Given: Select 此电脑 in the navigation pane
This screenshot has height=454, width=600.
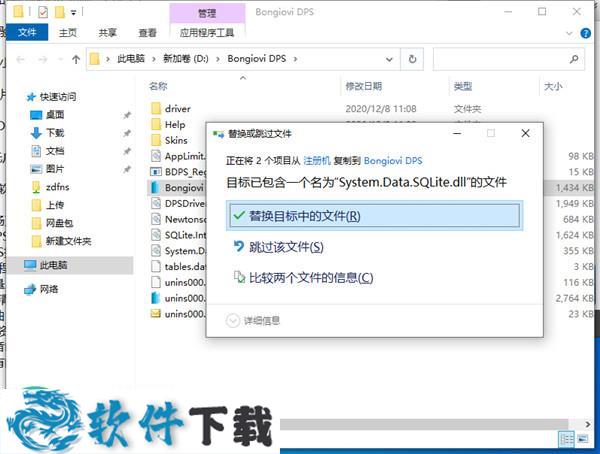Looking at the screenshot, I should click(53, 265).
